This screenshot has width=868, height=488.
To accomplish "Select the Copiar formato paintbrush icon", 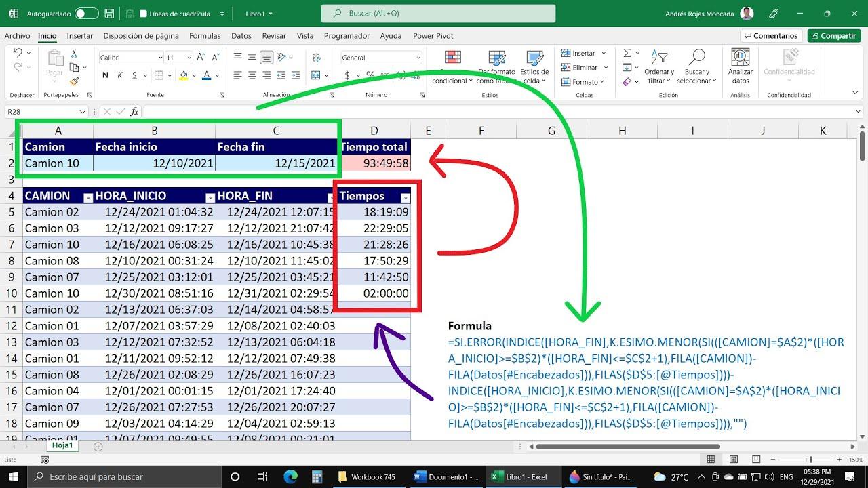I will [x=74, y=81].
